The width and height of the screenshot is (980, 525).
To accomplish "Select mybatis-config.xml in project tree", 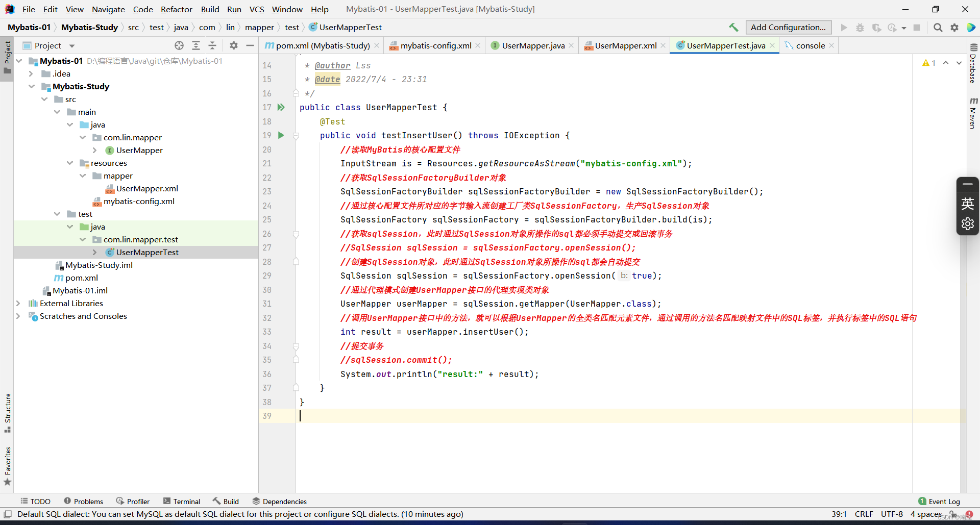I will [x=139, y=201].
